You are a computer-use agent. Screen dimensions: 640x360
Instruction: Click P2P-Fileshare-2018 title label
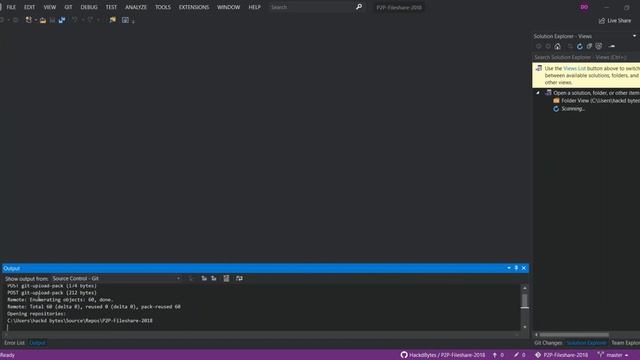pos(399,7)
